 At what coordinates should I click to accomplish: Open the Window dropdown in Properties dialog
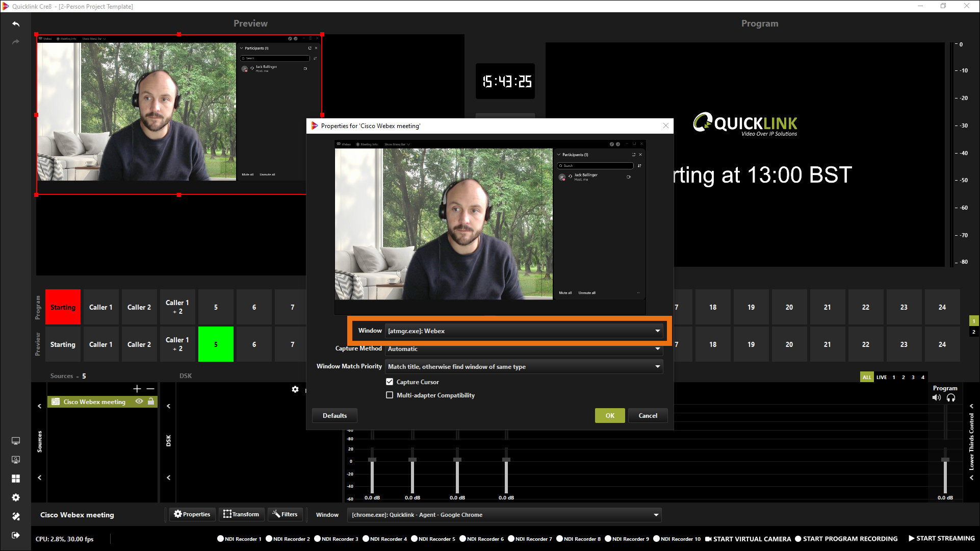point(524,331)
